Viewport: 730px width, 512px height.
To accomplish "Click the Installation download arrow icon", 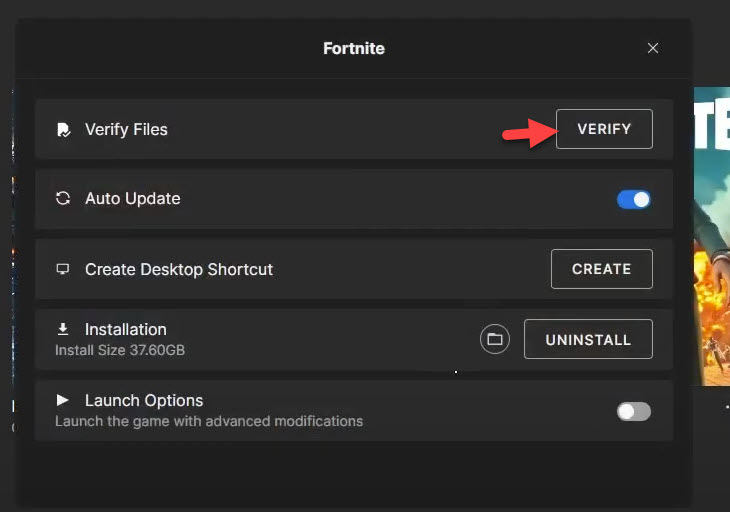I will tap(63, 329).
